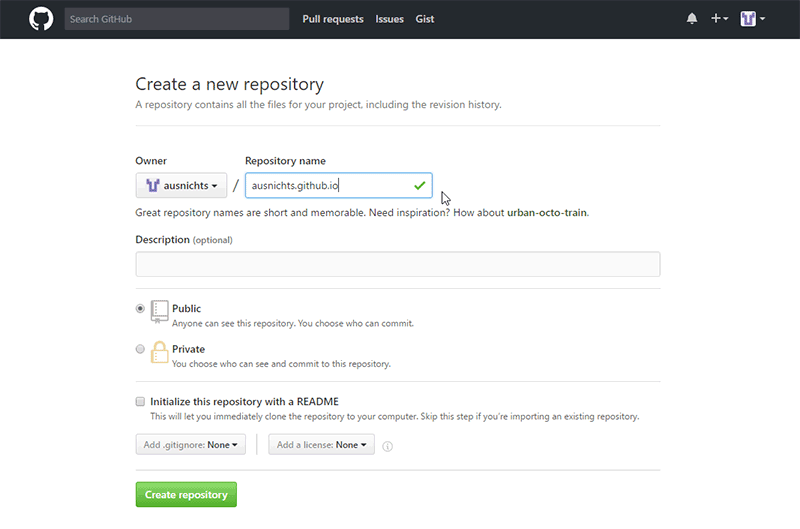Image resolution: width=800 pixels, height=529 pixels.
Task: Open the notifications bell icon
Action: click(691, 19)
